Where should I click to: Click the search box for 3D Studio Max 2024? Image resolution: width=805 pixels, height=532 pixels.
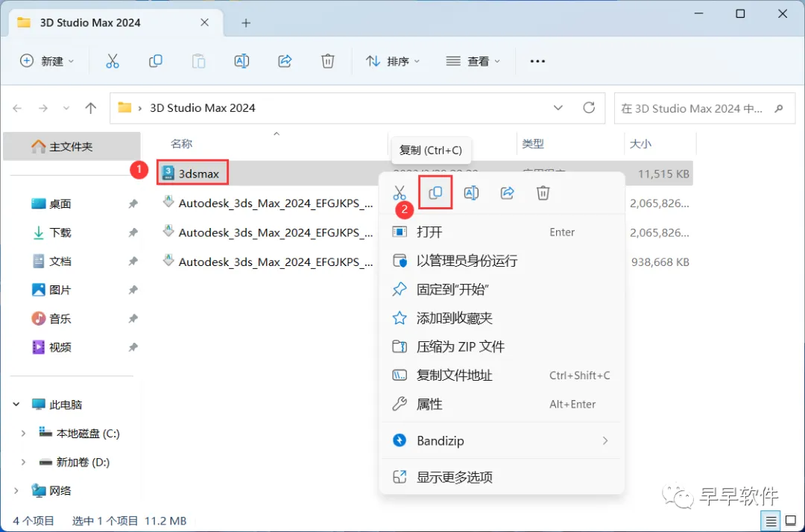point(704,108)
